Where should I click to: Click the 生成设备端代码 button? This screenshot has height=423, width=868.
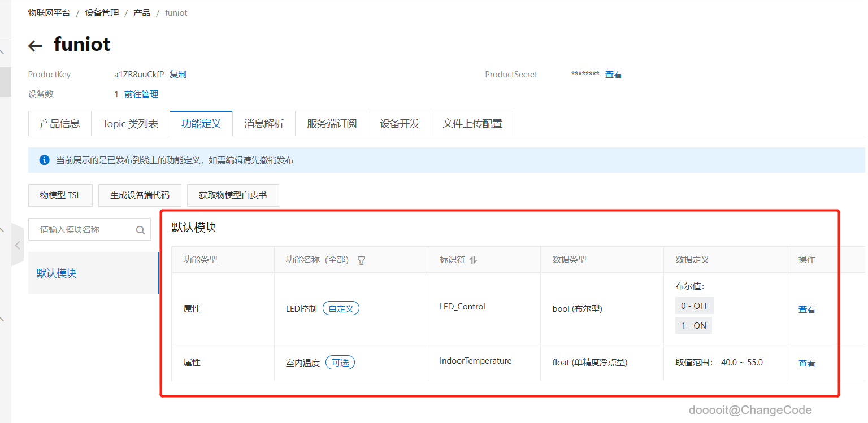pyautogui.click(x=140, y=195)
